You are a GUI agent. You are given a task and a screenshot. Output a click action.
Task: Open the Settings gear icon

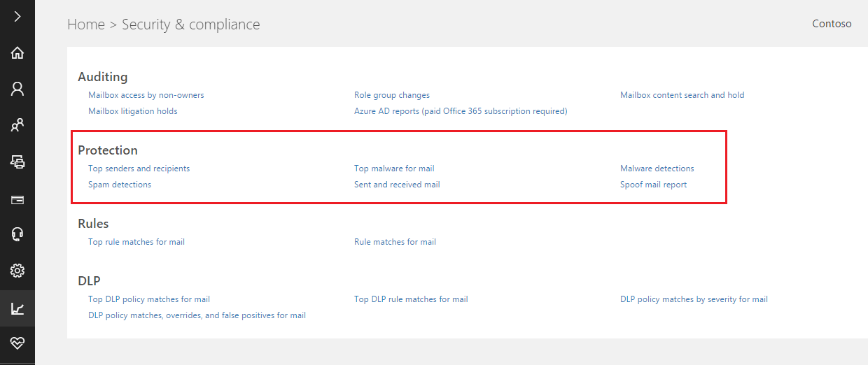click(x=17, y=271)
